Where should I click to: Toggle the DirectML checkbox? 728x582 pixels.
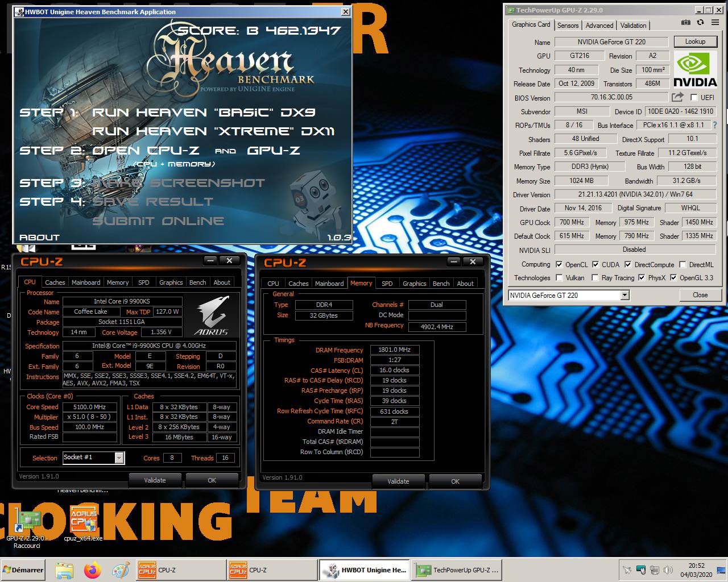point(683,264)
